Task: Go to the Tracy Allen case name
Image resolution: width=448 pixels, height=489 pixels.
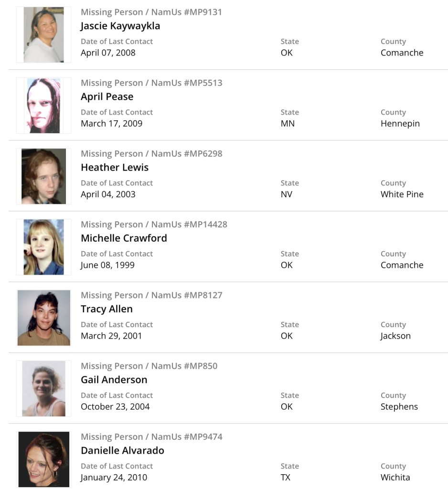Action: pos(107,308)
